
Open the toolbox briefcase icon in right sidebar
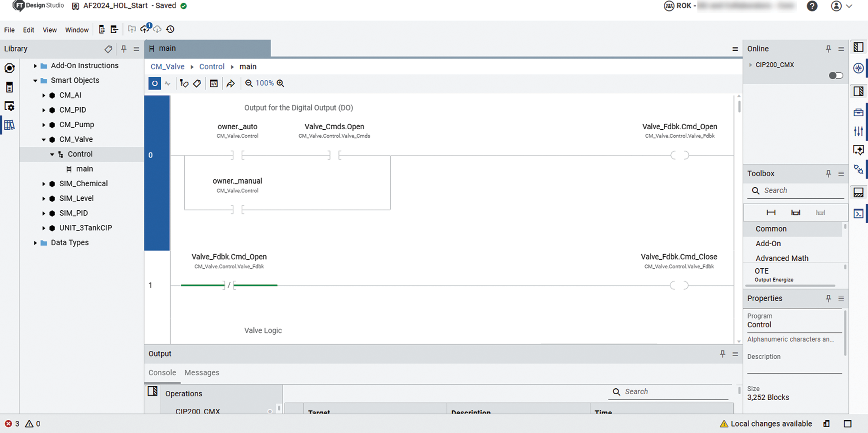(x=858, y=112)
